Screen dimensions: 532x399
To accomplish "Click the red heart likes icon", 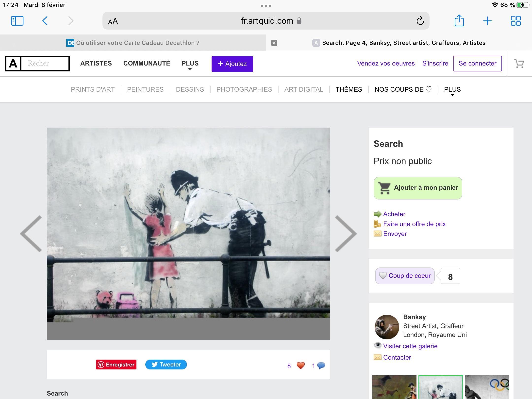I will (x=300, y=366).
